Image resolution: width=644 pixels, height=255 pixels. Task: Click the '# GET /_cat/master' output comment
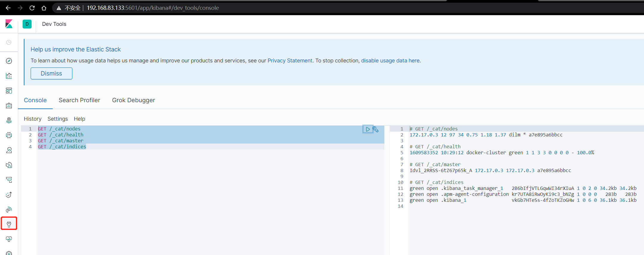(x=435, y=164)
